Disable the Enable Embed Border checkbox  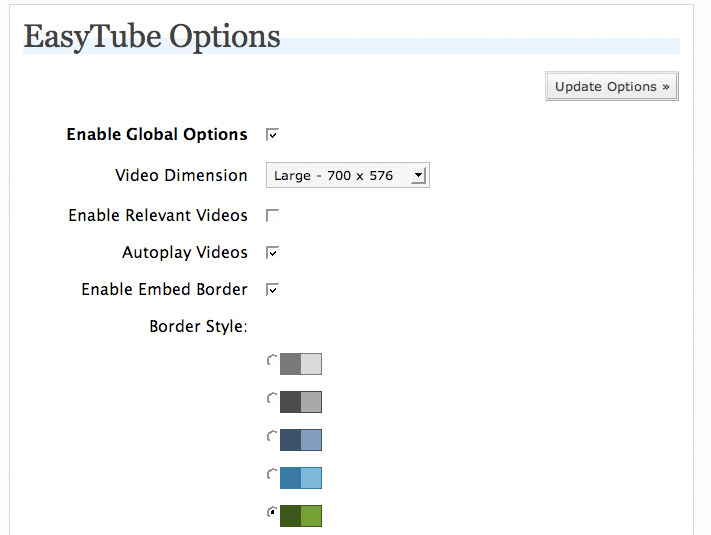272,289
